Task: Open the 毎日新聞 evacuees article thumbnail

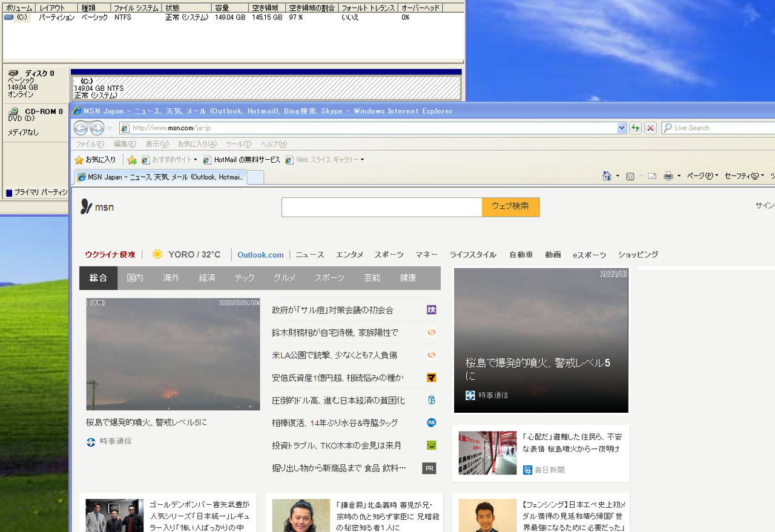Action: pyautogui.click(x=488, y=453)
